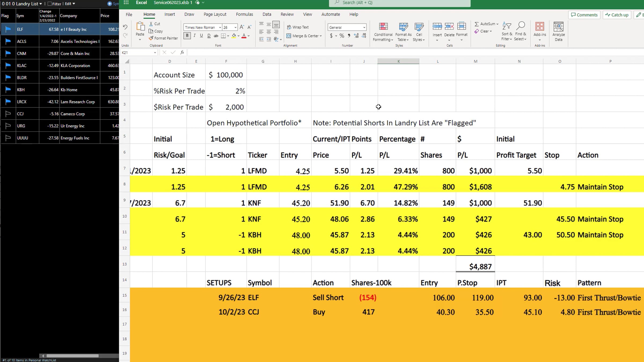Increase the font size
The width and height of the screenshot is (644, 362).
pyautogui.click(x=242, y=27)
